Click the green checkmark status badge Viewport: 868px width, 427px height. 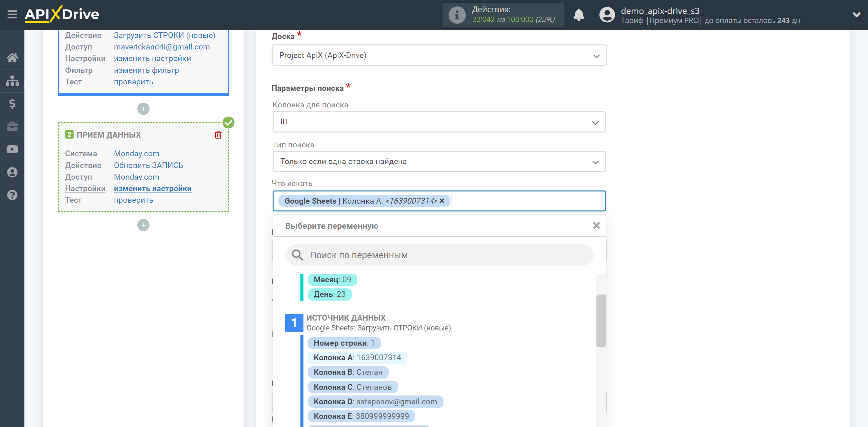[x=229, y=123]
